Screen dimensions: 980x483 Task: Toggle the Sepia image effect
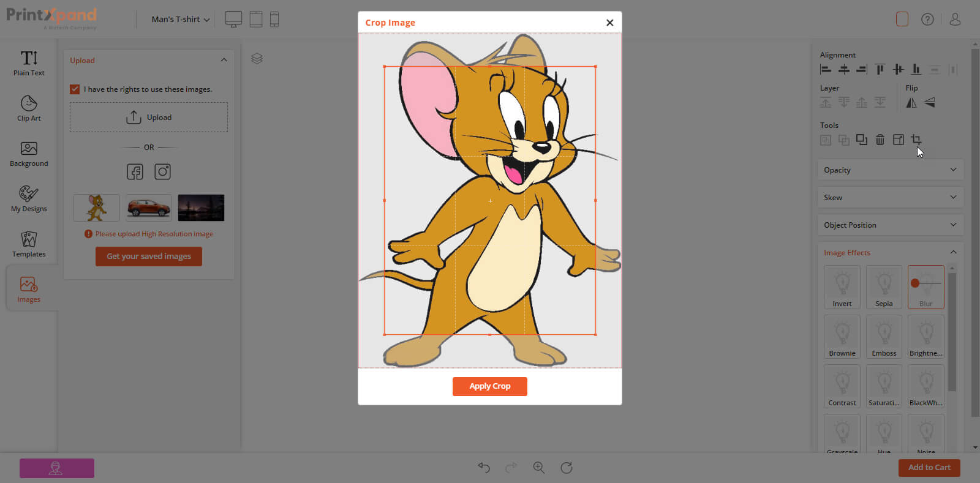tap(884, 287)
